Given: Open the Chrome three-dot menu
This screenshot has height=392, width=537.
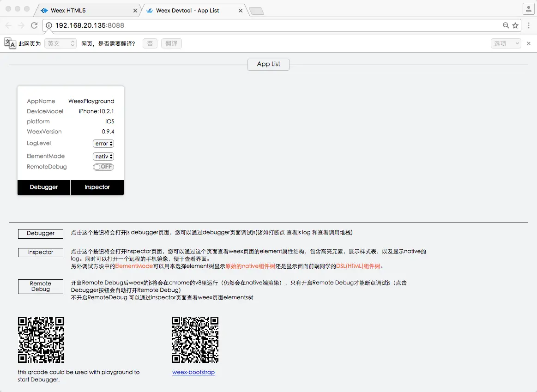Looking at the screenshot, I should tap(529, 25).
